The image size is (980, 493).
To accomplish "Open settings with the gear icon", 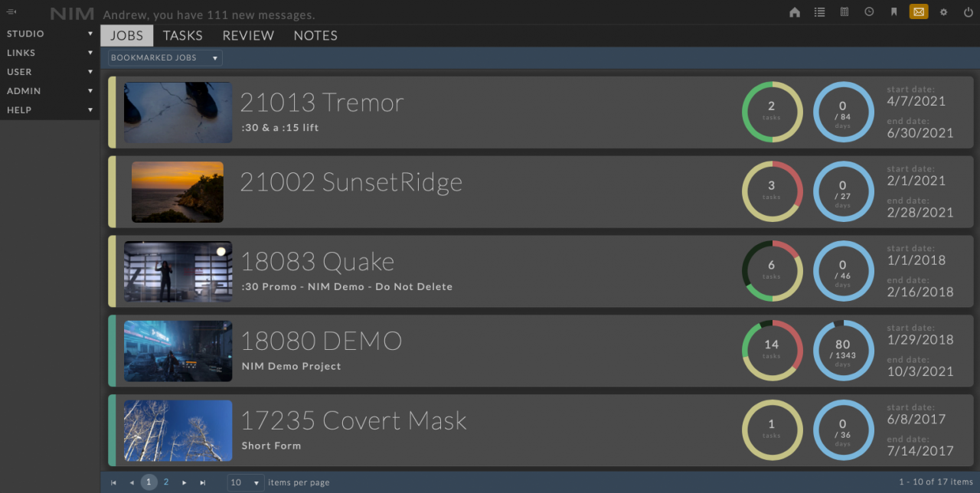I will (x=943, y=12).
